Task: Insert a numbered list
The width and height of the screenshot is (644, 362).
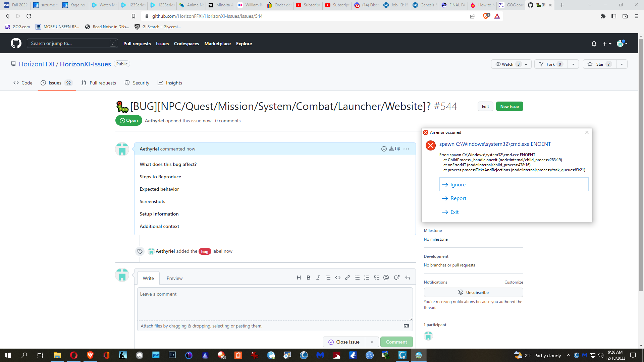Action: point(367,278)
